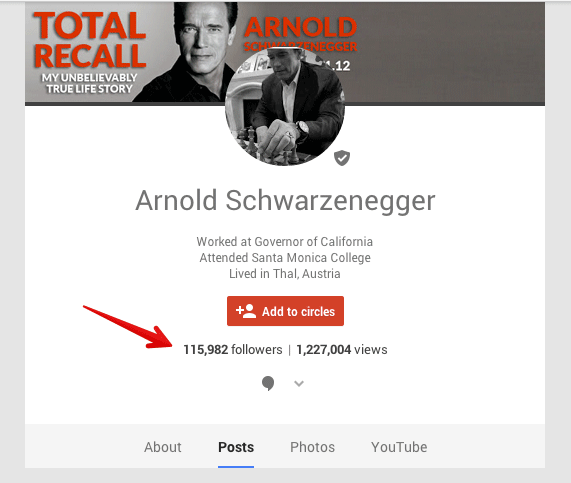Open the Hangouts speech bubble icon
This screenshot has height=483, width=571.
point(268,383)
